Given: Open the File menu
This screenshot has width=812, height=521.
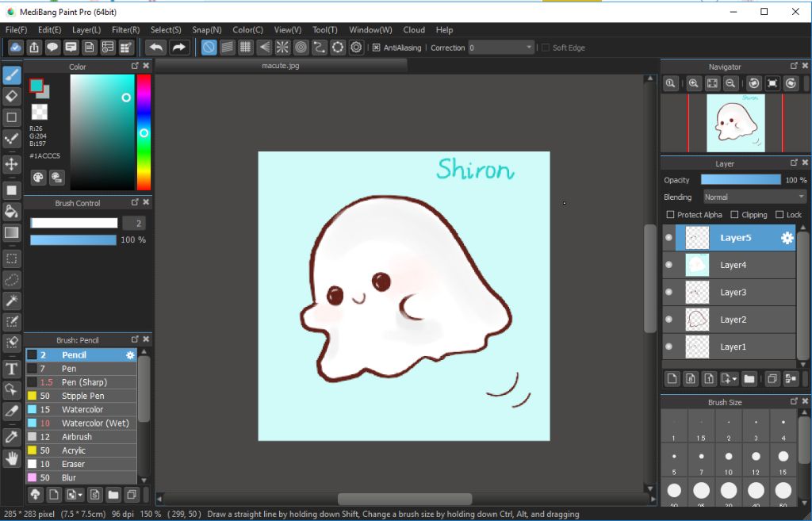Looking at the screenshot, I should 16,30.
